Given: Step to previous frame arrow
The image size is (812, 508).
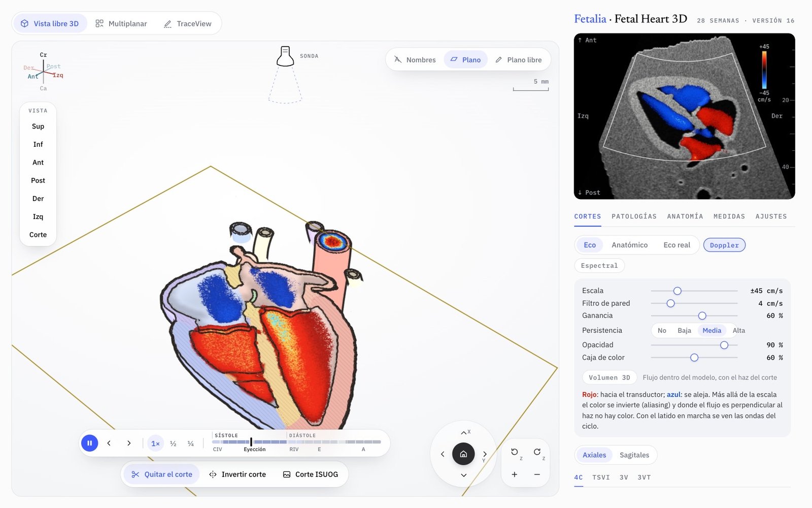Looking at the screenshot, I should point(109,443).
